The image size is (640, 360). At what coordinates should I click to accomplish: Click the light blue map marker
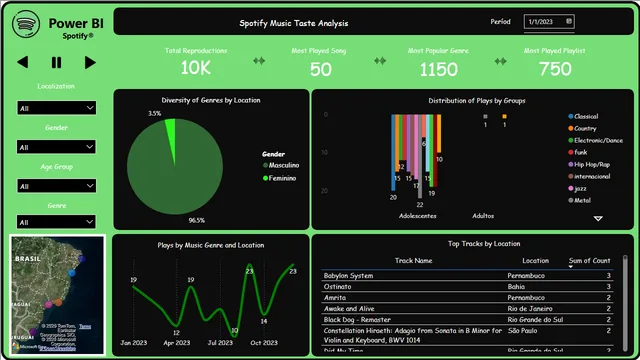[x=72, y=273]
